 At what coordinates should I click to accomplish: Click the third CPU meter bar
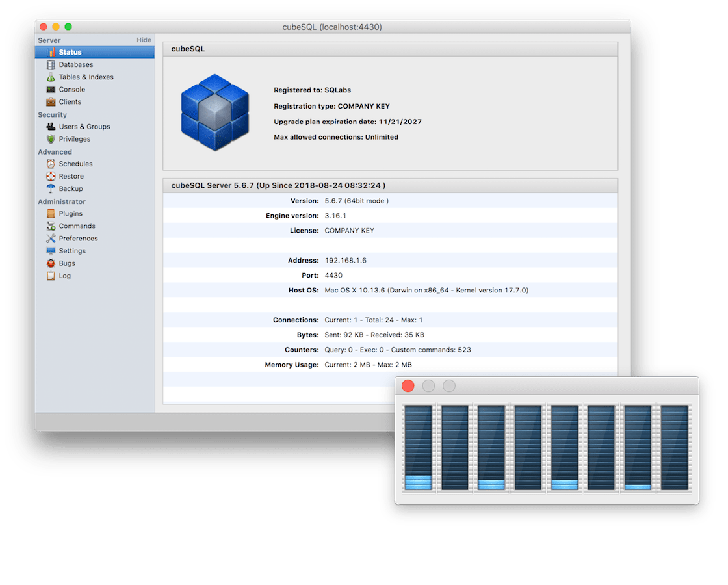click(x=491, y=448)
